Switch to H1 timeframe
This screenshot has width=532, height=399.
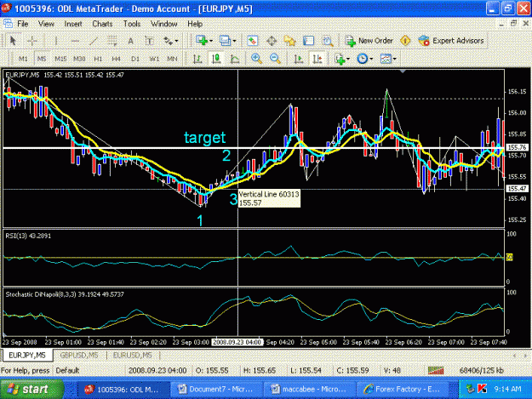click(x=98, y=59)
